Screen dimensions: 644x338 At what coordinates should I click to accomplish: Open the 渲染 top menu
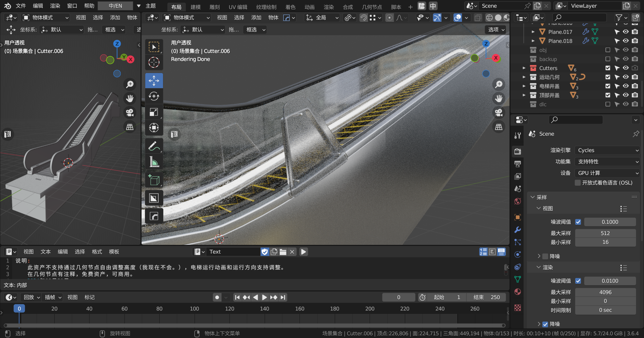(x=55, y=6)
